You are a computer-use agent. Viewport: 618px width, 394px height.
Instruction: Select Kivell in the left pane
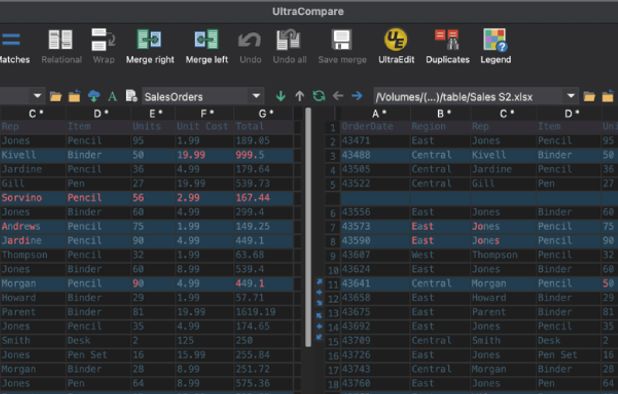tap(34, 155)
